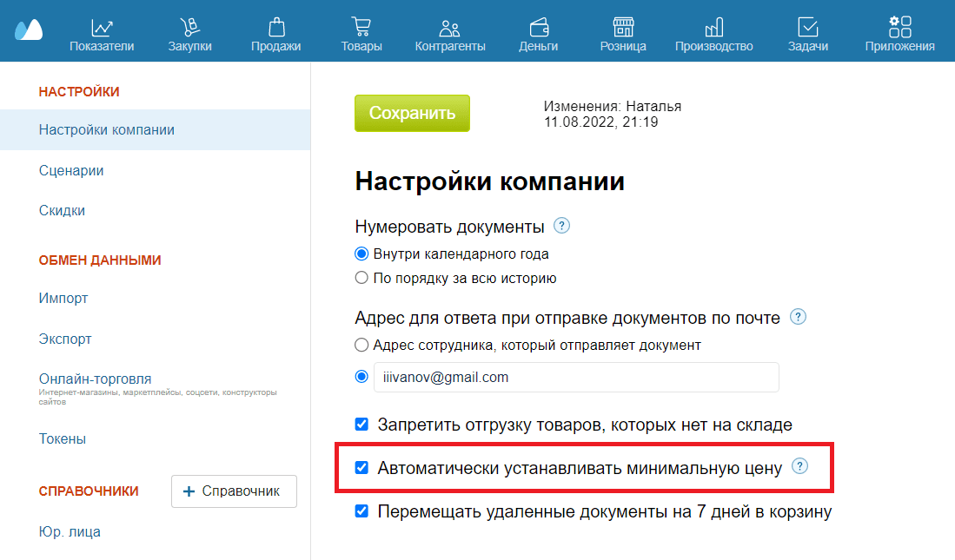This screenshot has width=955, height=560.
Task: Click the Сохранить button
Action: [x=412, y=113]
